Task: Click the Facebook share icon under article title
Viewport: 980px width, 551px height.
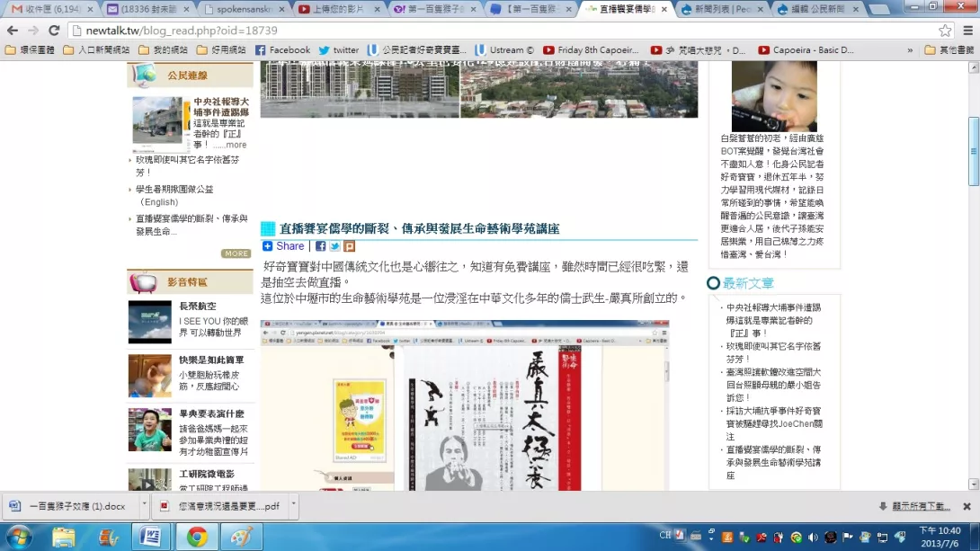Action: coord(320,246)
